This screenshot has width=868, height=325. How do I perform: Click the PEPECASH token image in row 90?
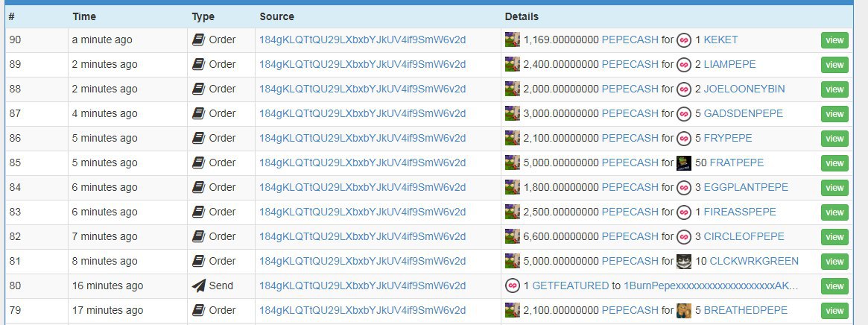513,40
